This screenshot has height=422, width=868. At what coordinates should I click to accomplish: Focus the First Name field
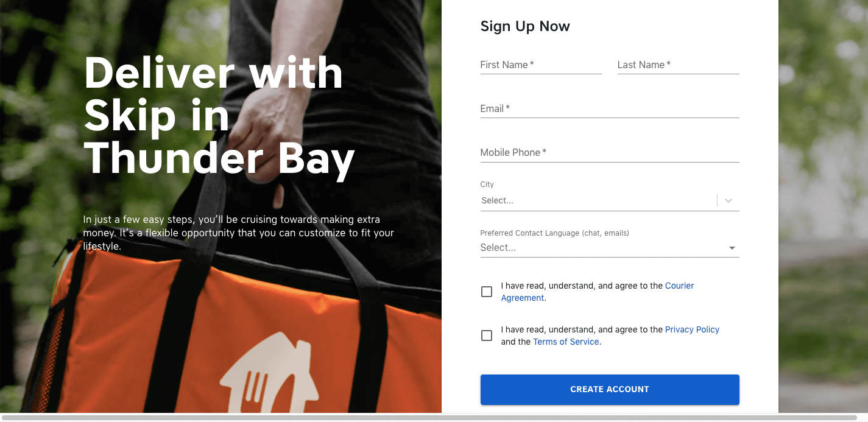coord(541,65)
